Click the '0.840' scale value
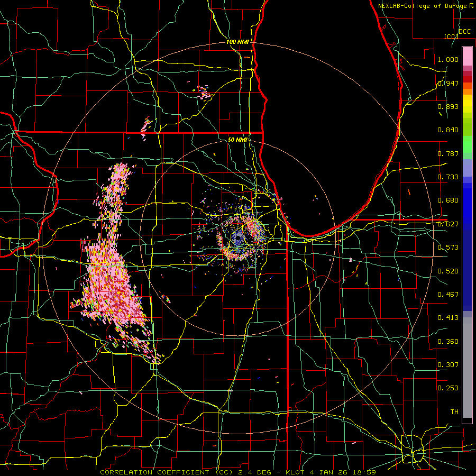The width and height of the screenshot is (476, 476). [x=448, y=130]
